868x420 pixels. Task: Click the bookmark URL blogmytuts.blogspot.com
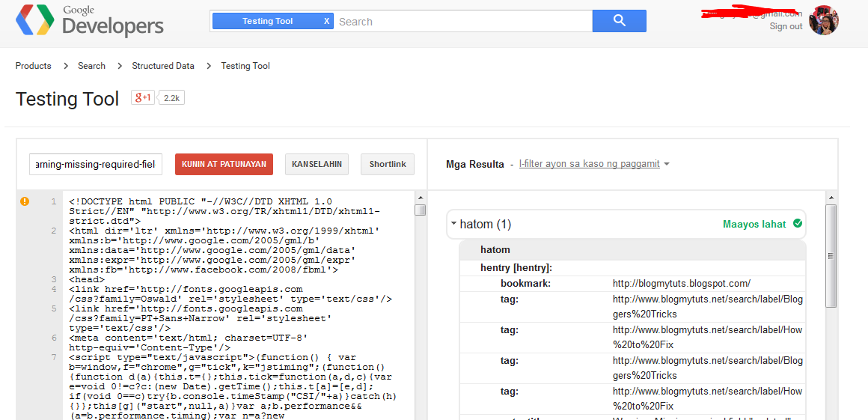682,283
